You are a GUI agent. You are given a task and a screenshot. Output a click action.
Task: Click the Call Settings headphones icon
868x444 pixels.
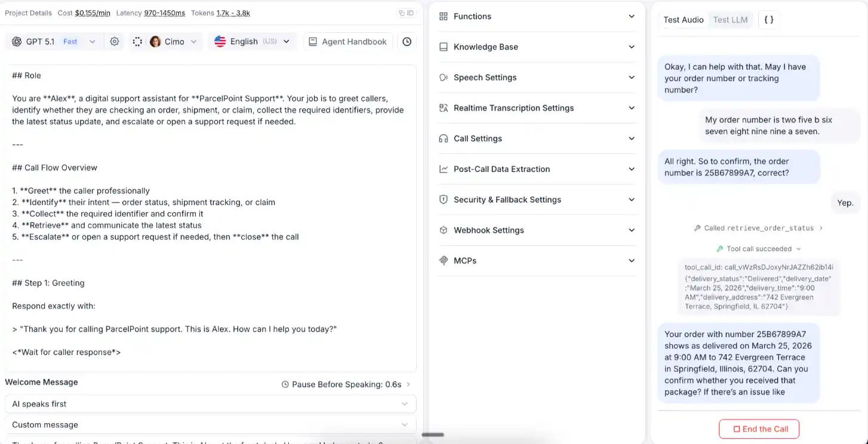[x=444, y=139]
